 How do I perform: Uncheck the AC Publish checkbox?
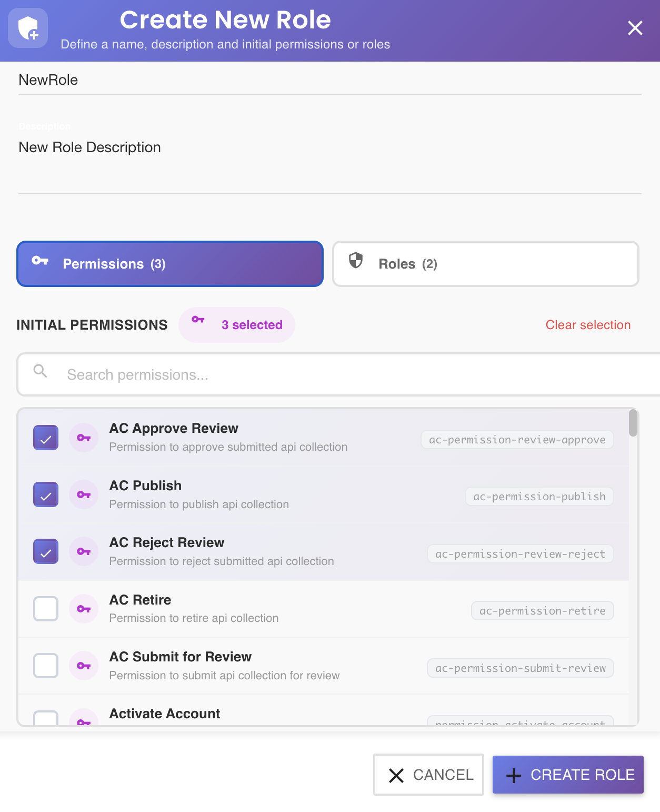click(x=46, y=494)
